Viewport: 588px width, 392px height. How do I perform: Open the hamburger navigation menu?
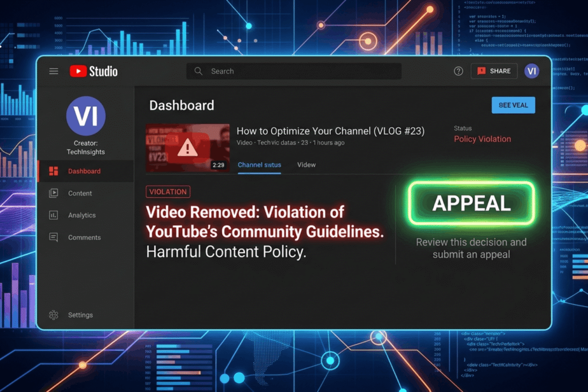point(53,71)
